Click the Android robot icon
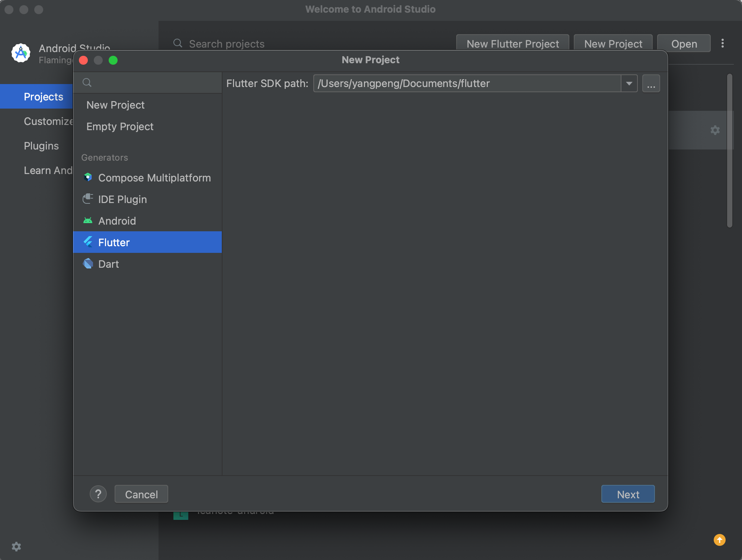This screenshot has width=742, height=560. [88, 221]
